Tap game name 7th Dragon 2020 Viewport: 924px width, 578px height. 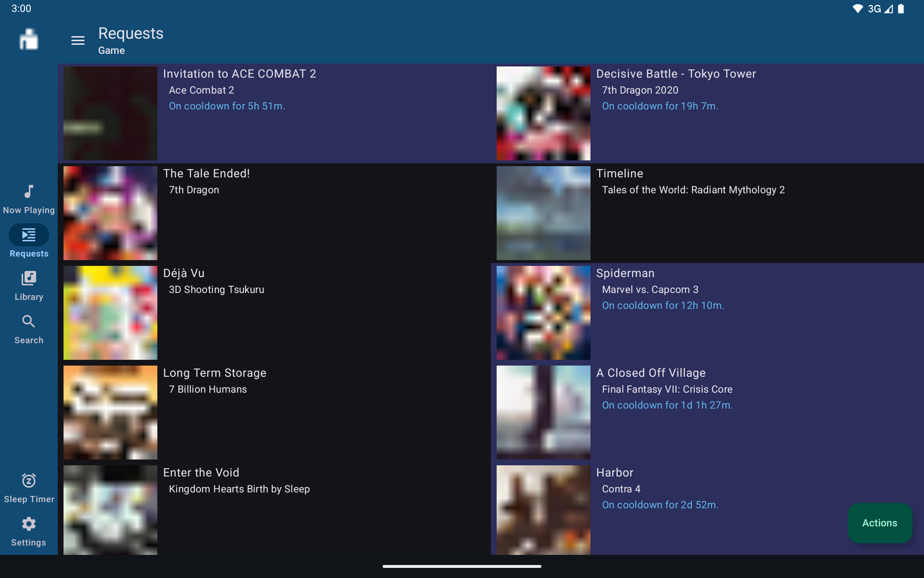point(640,90)
